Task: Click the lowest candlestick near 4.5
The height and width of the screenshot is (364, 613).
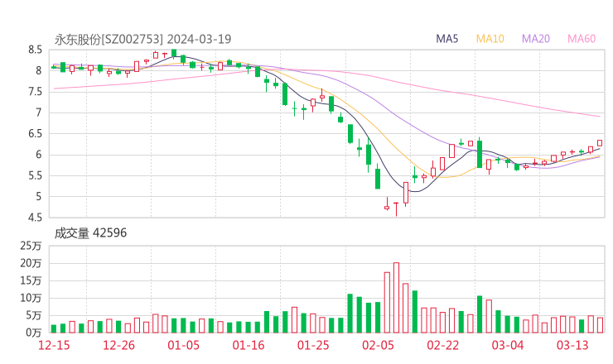Action: (x=397, y=209)
